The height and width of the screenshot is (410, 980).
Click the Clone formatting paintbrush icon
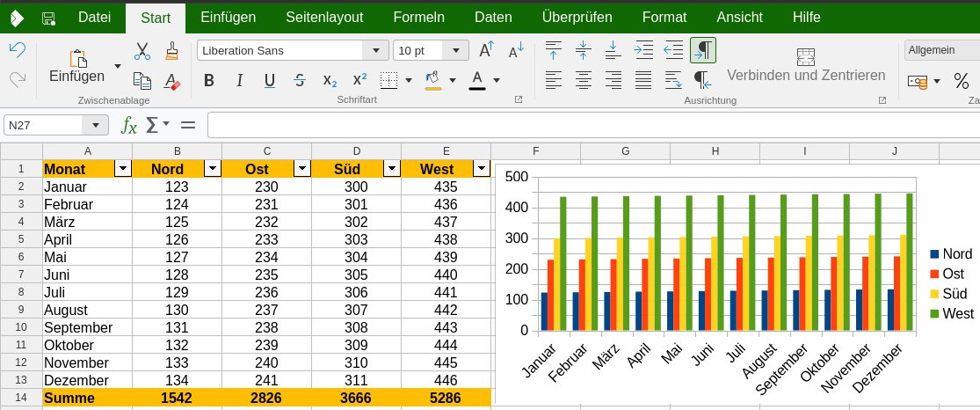(172, 52)
